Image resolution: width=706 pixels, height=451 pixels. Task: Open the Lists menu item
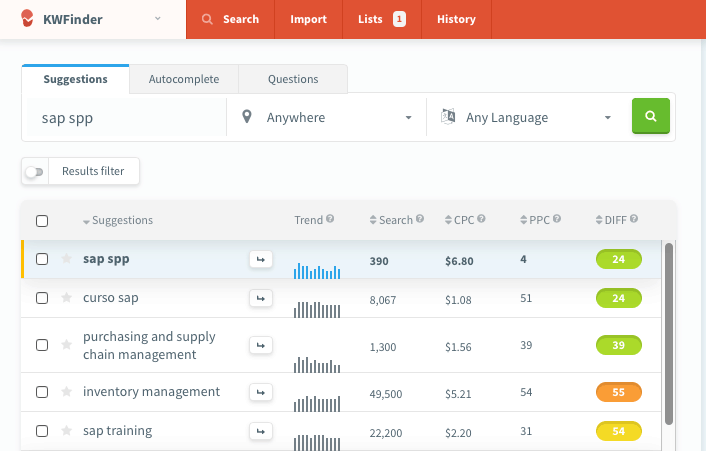(382, 19)
